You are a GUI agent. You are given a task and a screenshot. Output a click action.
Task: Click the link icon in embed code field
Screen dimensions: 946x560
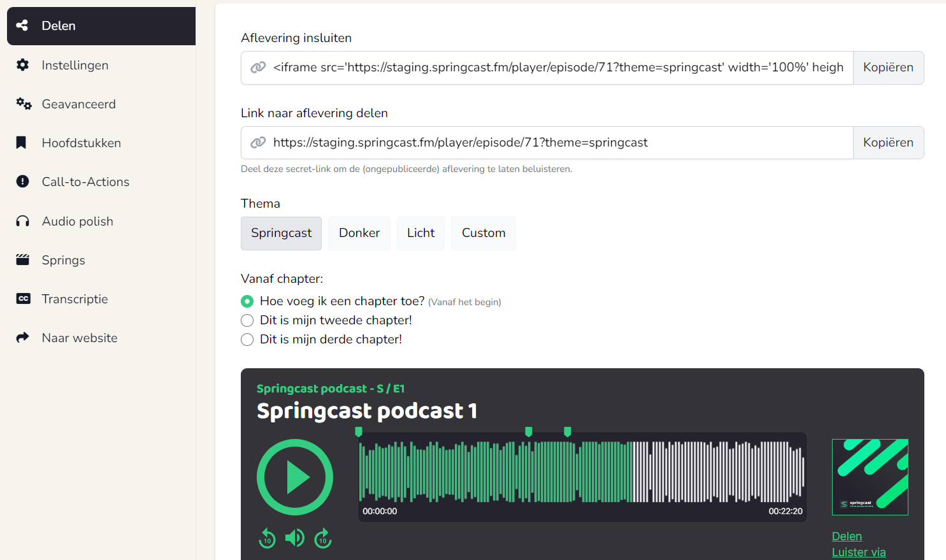coord(258,68)
